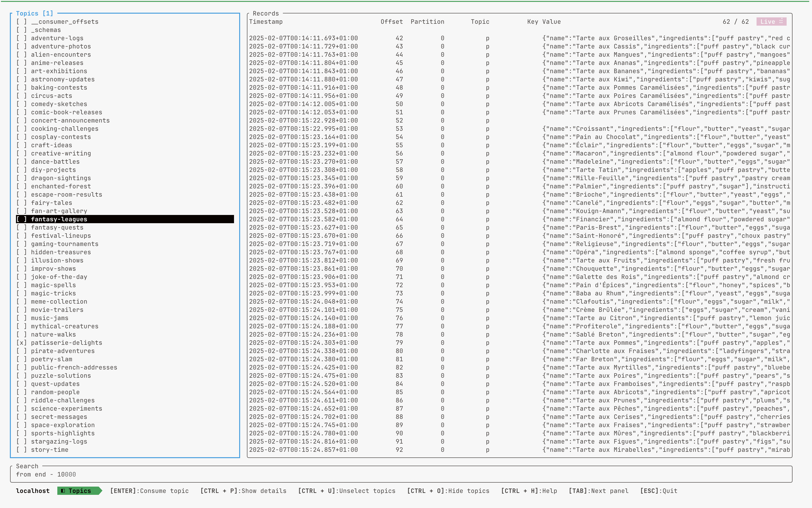Select the fantasy-quests topic row
812x508 pixels.
pyautogui.click(x=125, y=227)
